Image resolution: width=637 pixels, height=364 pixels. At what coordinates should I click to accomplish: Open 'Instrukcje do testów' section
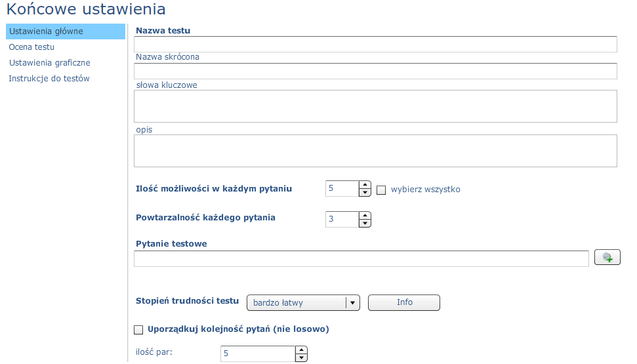(x=49, y=79)
